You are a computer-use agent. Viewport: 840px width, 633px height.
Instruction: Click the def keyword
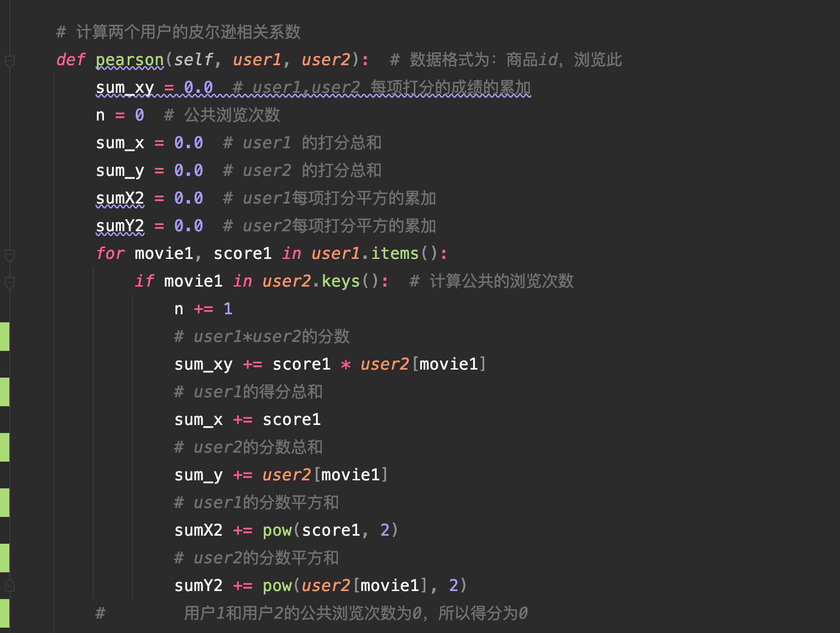pos(71,60)
